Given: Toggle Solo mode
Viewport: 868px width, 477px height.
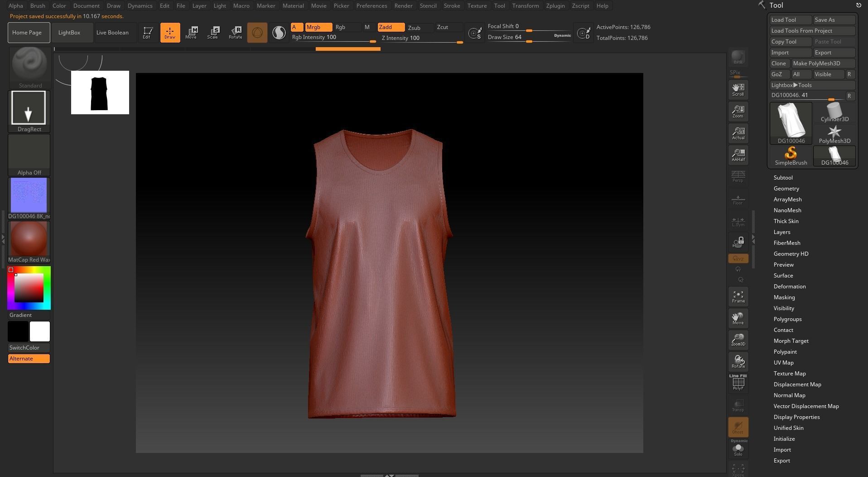Looking at the screenshot, I should click(738, 449).
